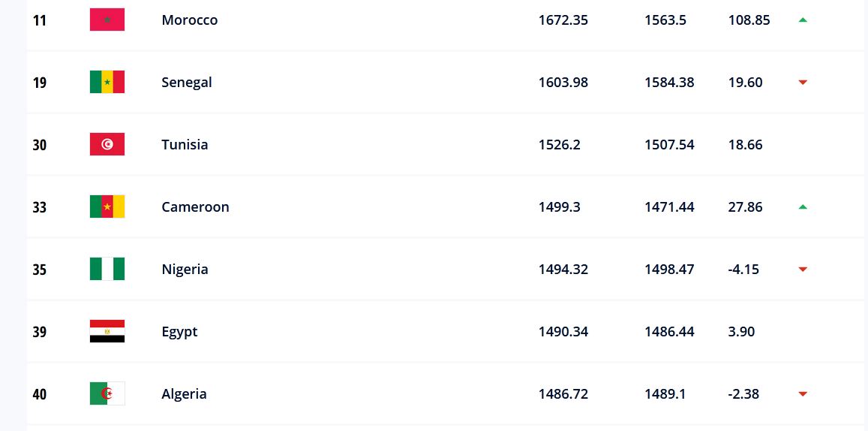Screen dimensions: 868x431
Task: Click Algeria's red down arrow indicator
Action: point(803,394)
